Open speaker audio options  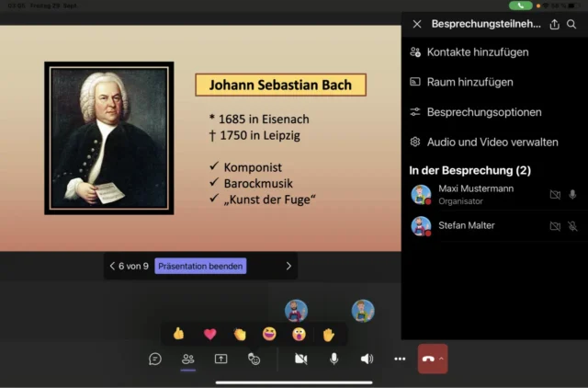pos(367,359)
